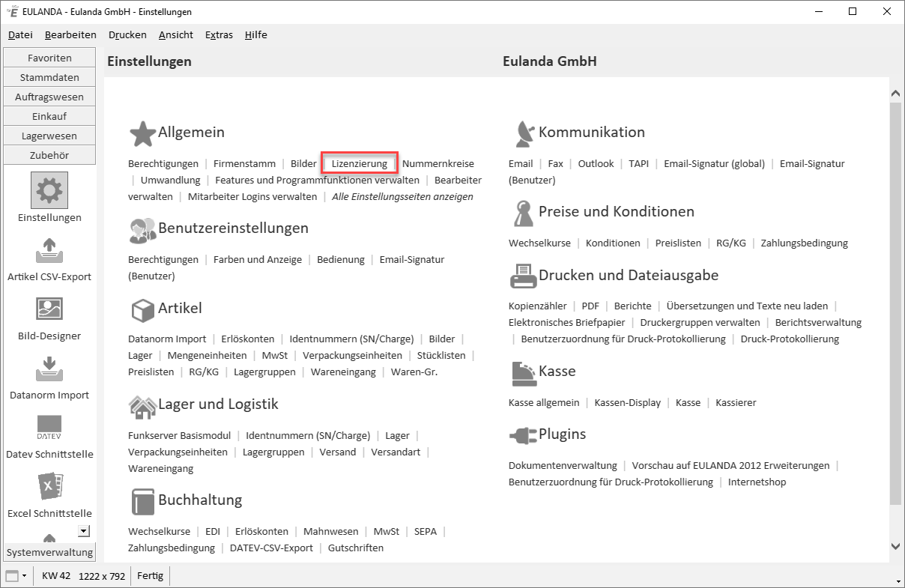Open Dokumentenverwaltung plugin settings
The image size is (905, 588).
(563, 465)
